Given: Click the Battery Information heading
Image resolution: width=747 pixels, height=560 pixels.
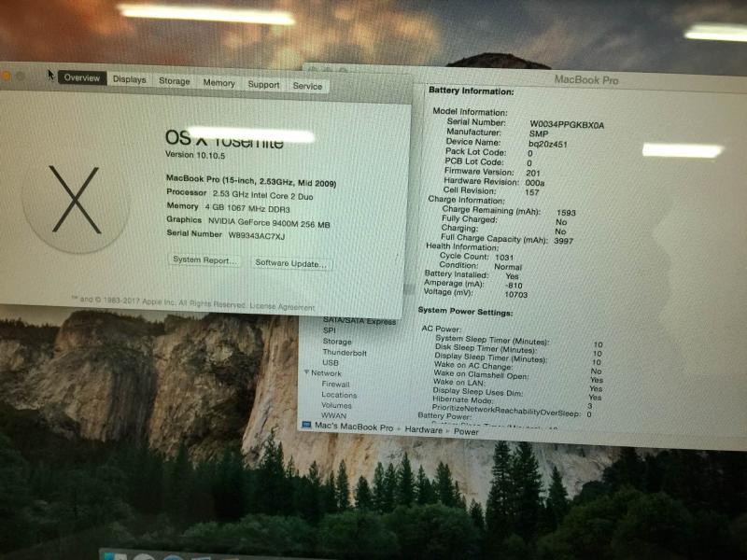Looking at the screenshot, I should point(472,91).
